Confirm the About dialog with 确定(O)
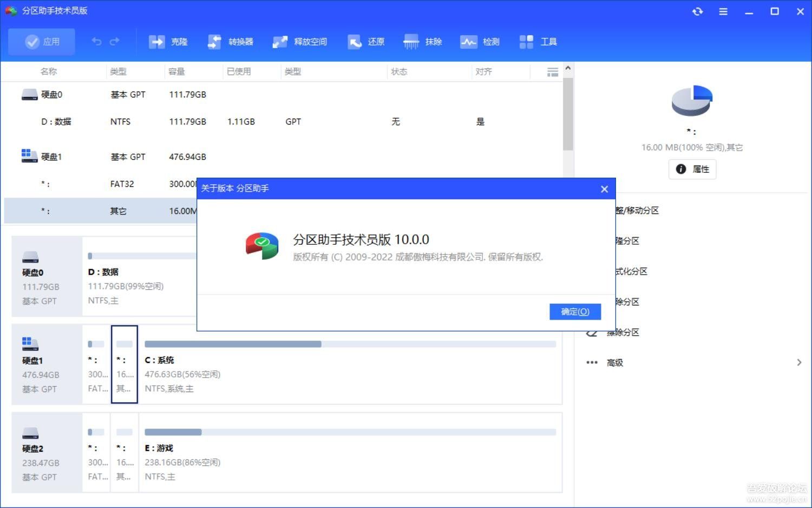The height and width of the screenshot is (508, 812). pyautogui.click(x=575, y=311)
